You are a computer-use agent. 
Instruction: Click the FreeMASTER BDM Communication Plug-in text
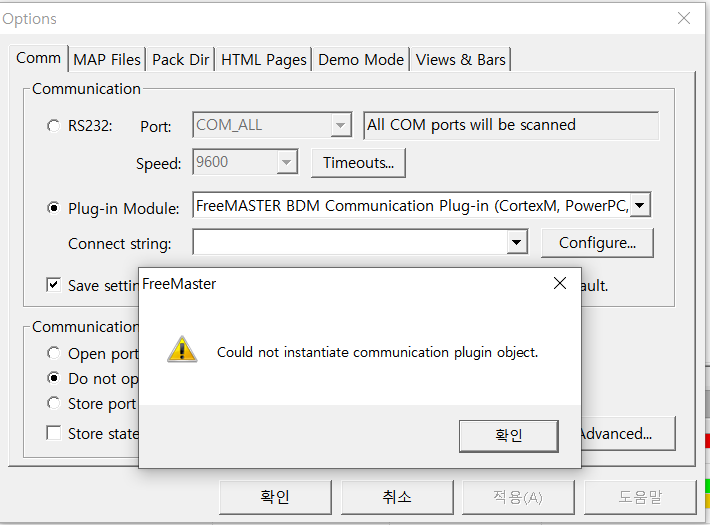point(411,206)
